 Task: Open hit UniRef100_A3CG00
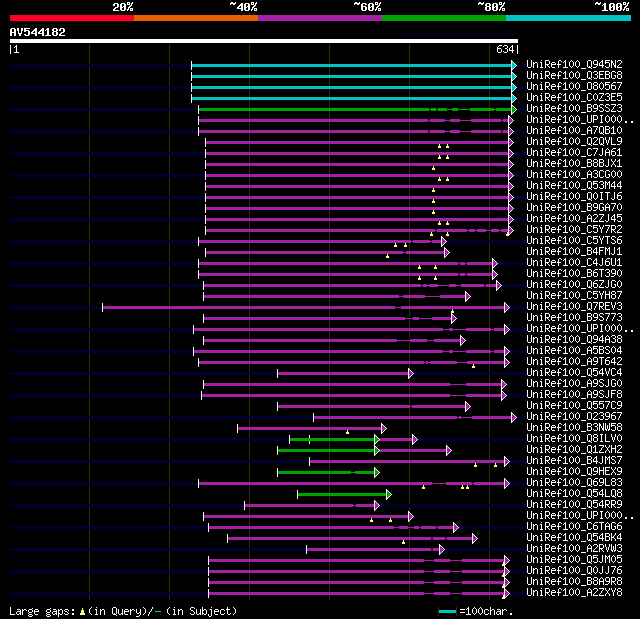(x=574, y=175)
